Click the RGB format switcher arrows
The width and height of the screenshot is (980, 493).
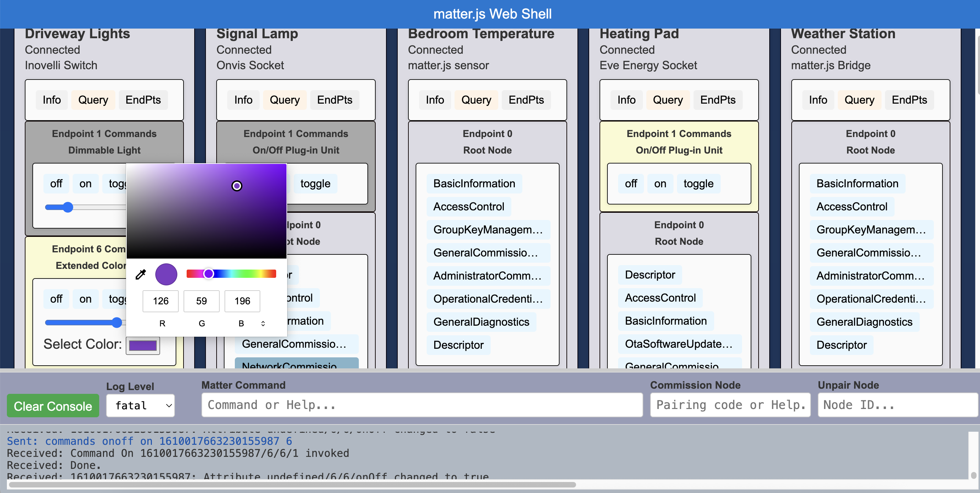coord(263,323)
